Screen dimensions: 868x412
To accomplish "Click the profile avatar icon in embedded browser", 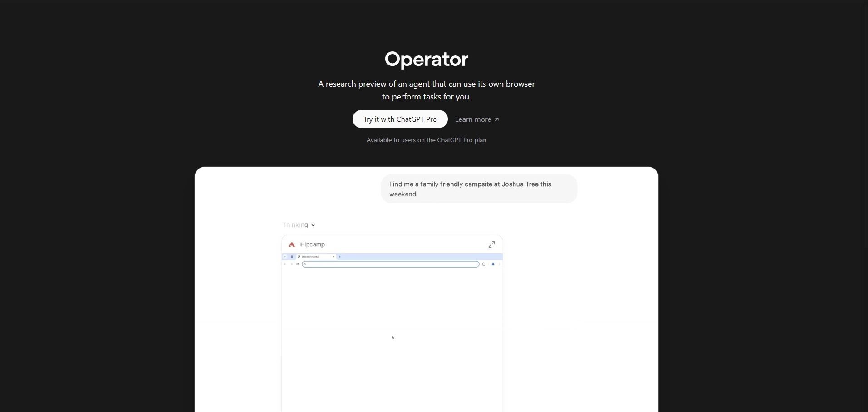I will click(493, 264).
